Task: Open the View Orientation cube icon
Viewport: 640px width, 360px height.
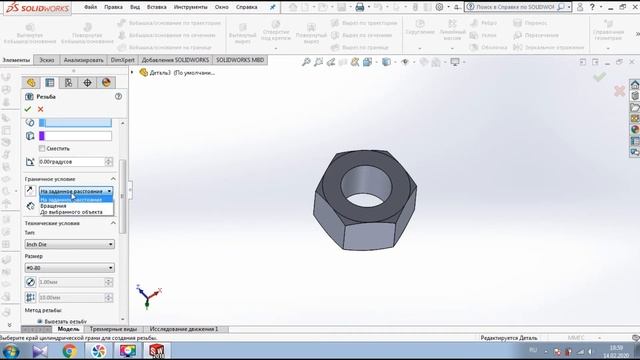Action: click(x=367, y=62)
